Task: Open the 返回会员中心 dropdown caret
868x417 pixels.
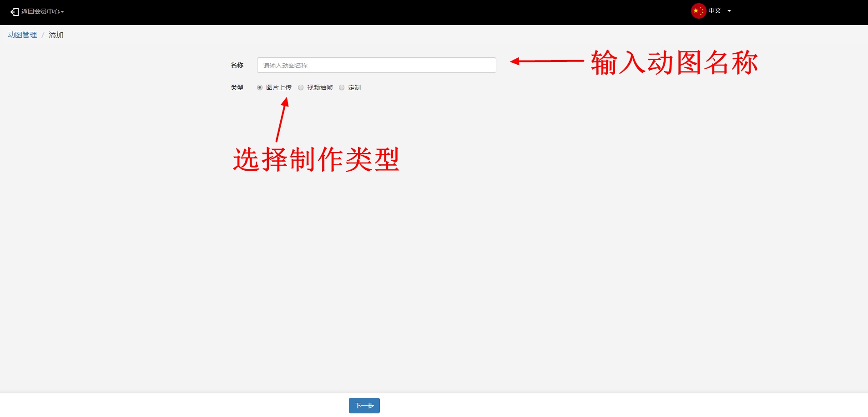Action: 62,12
